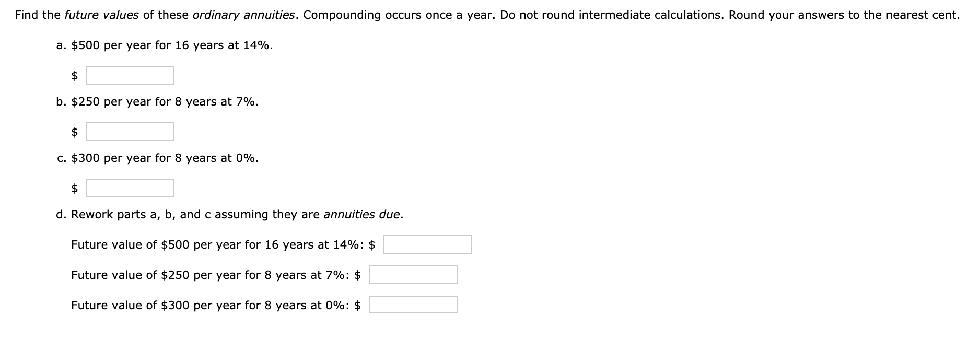Image resolution: width=980 pixels, height=351 pixels.
Task: Click the dollar sign beside part a's box
Action: pyautogui.click(x=75, y=76)
